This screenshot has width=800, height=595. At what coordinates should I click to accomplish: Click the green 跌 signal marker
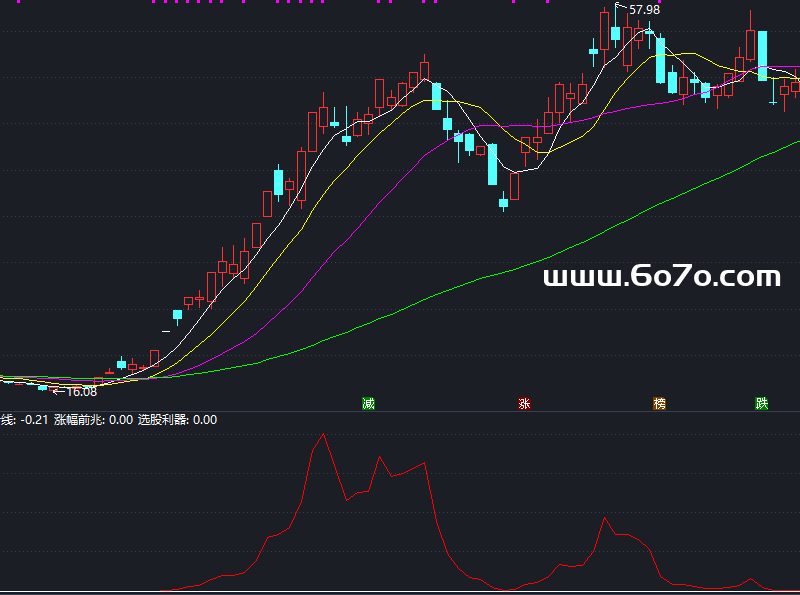coord(762,404)
